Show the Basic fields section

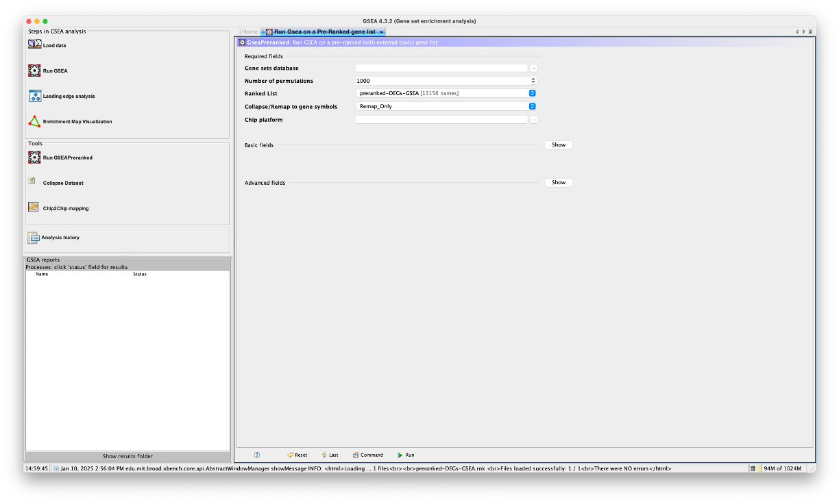tap(558, 145)
